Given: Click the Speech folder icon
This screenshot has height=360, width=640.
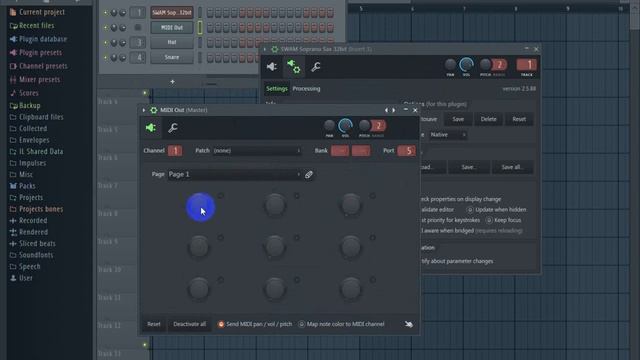Looking at the screenshot, I should click(x=13, y=267).
